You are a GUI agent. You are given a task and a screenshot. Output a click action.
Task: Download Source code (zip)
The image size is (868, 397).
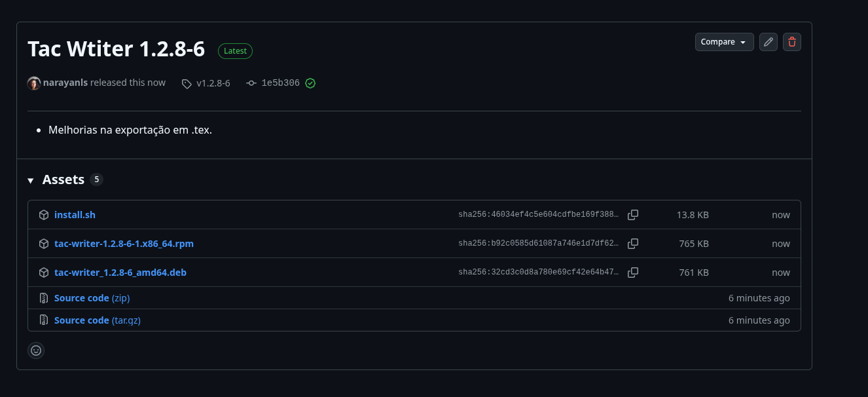coord(92,298)
